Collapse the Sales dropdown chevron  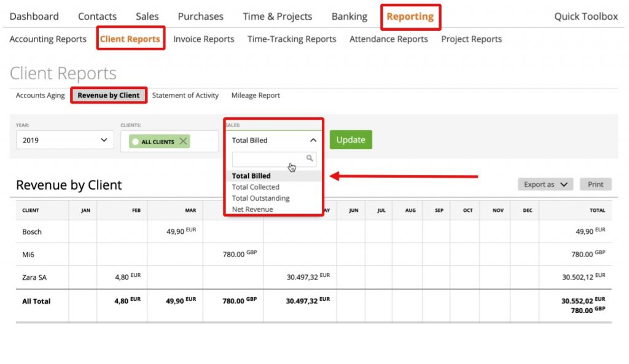[x=313, y=140]
